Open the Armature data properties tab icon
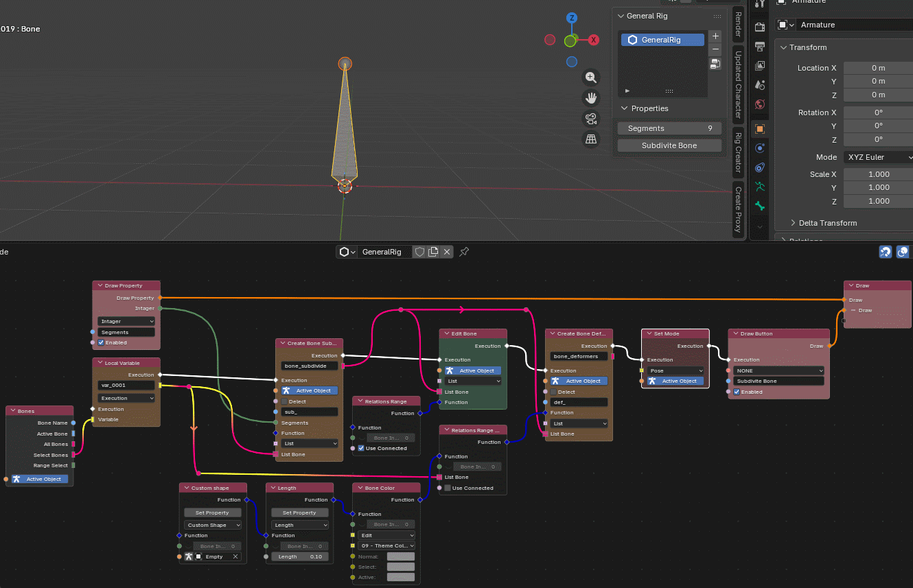The image size is (913, 588). pyautogui.click(x=760, y=187)
